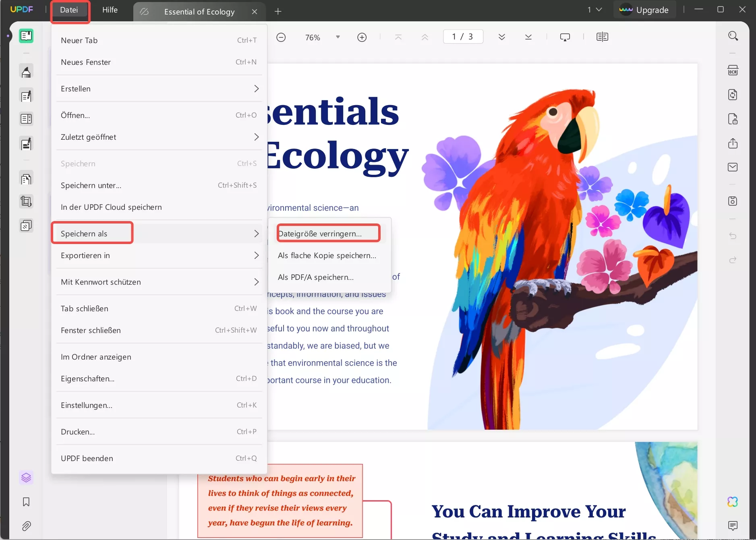756x540 pixels.
Task: Open the attachments paperclip panel
Action: point(26,526)
